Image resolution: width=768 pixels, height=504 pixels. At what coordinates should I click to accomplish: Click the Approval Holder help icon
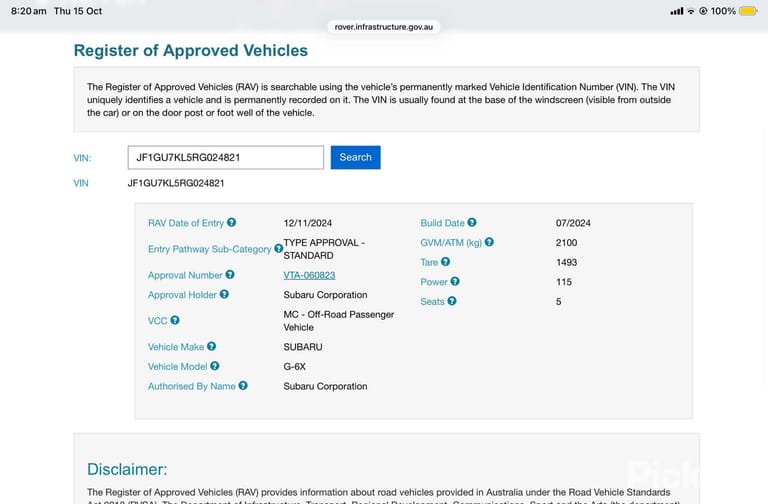224,294
